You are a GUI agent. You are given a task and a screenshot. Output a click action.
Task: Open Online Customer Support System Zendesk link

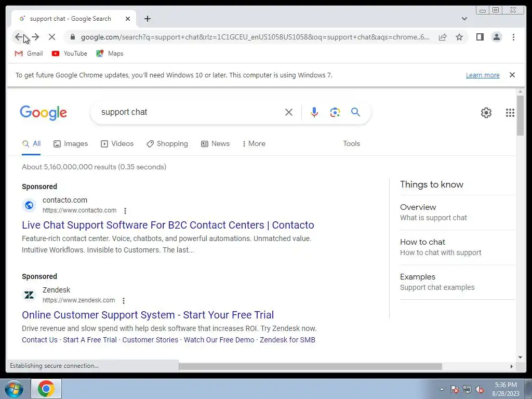[148, 315]
